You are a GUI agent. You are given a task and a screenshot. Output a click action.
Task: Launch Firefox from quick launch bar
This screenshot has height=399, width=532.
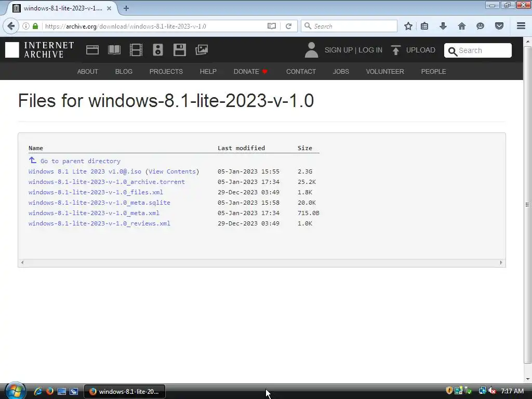point(49,391)
